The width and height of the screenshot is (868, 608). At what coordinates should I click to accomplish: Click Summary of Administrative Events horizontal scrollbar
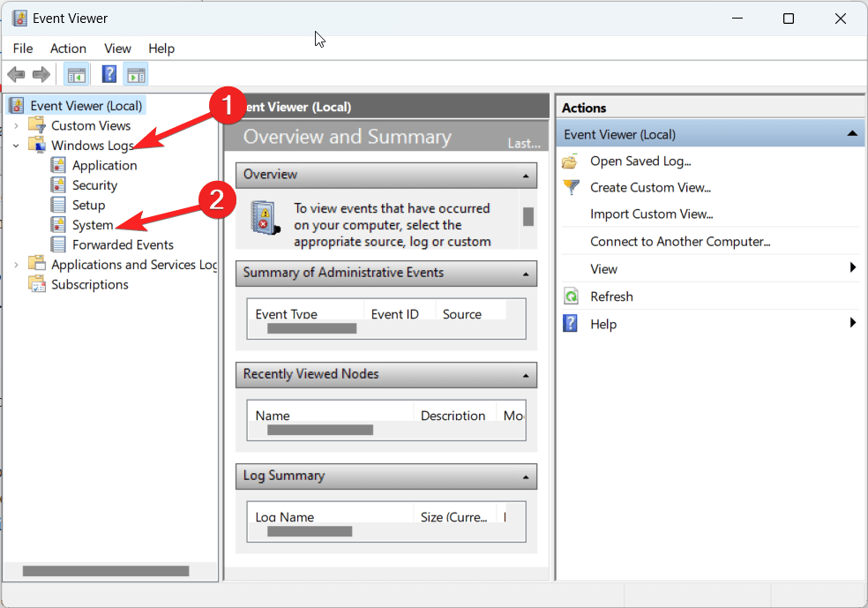(311, 328)
